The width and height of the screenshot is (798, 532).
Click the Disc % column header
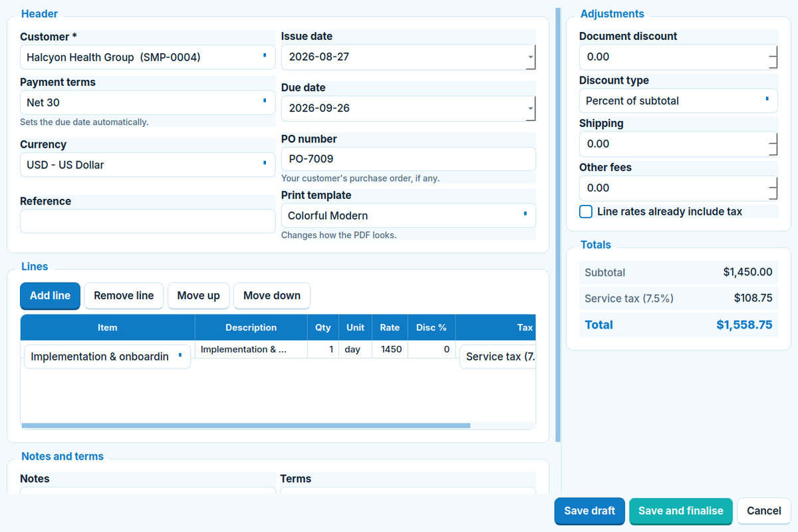(432, 328)
